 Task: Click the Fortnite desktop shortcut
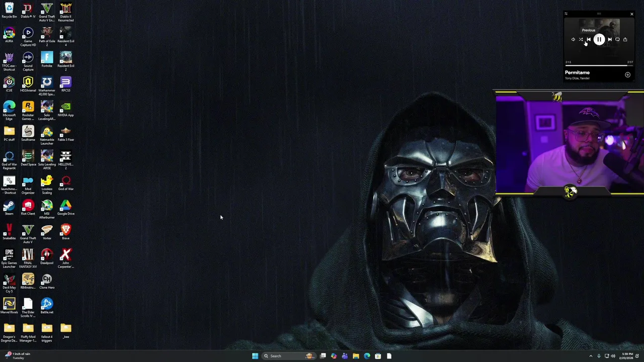click(47, 60)
